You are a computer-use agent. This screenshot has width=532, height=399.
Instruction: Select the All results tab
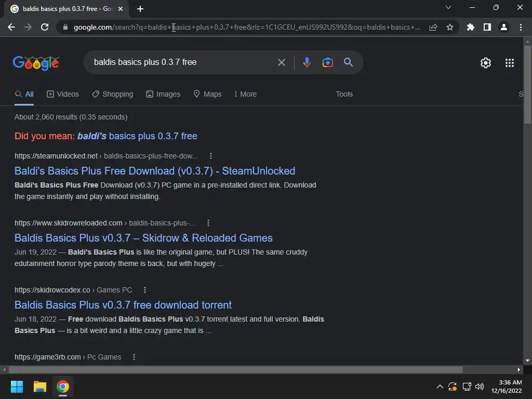pos(24,94)
